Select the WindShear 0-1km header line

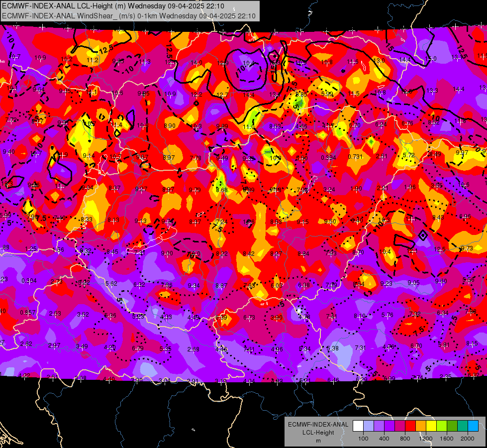[128, 16]
